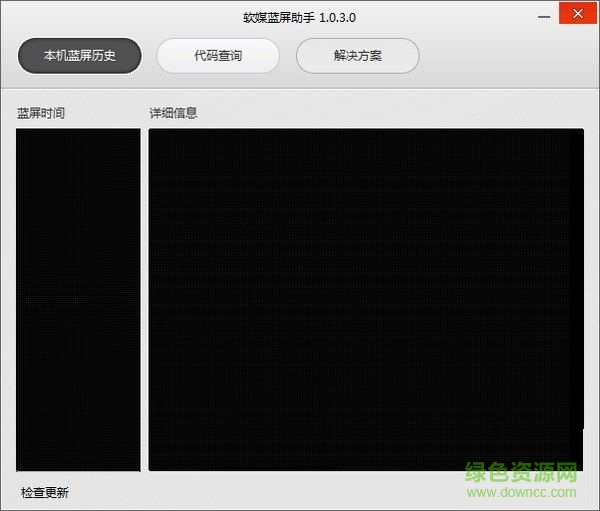The height and width of the screenshot is (511, 600).
Task: Click the 检查更新 link
Action: pos(45,492)
